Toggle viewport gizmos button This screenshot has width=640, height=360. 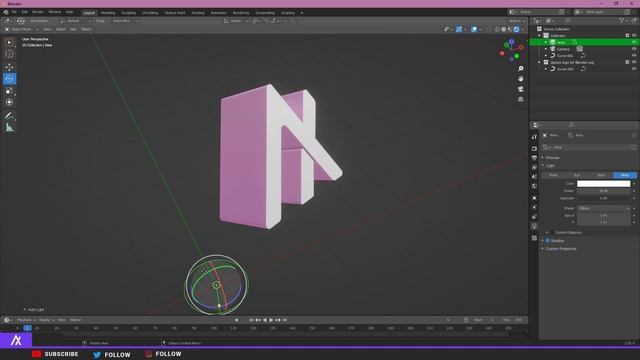pyautogui.click(x=459, y=29)
